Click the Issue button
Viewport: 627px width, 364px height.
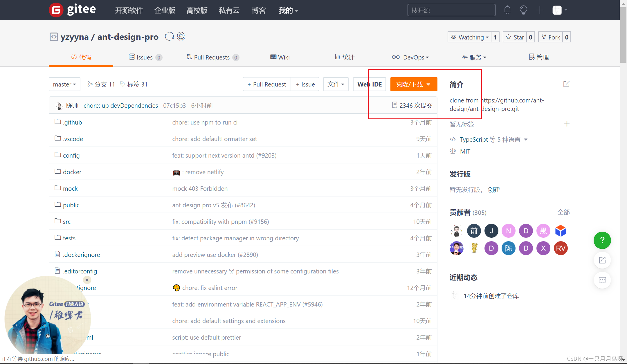click(306, 84)
